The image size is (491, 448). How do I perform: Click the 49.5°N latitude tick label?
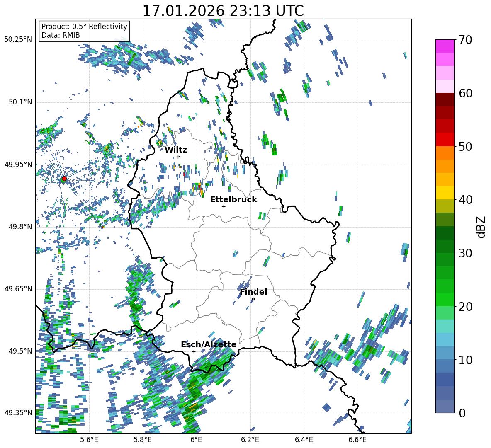[x=20, y=351]
